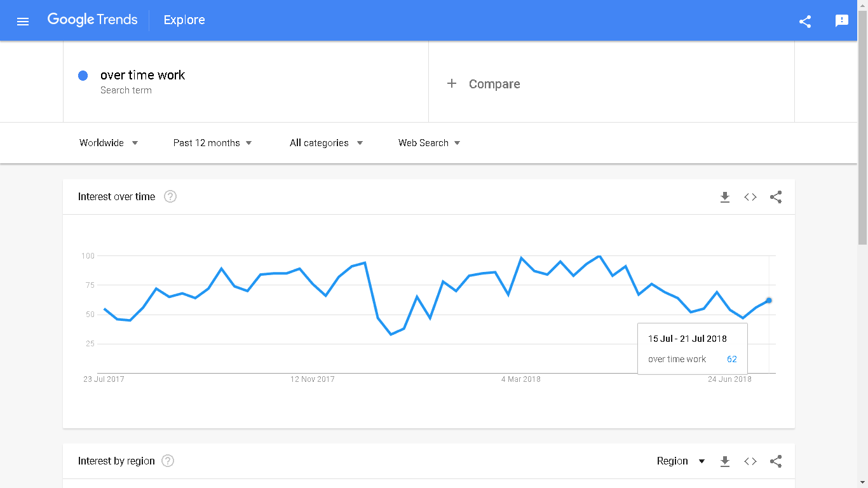The width and height of the screenshot is (868, 488).
Task: Expand the All categories dropdown
Action: pyautogui.click(x=326, y=143)
